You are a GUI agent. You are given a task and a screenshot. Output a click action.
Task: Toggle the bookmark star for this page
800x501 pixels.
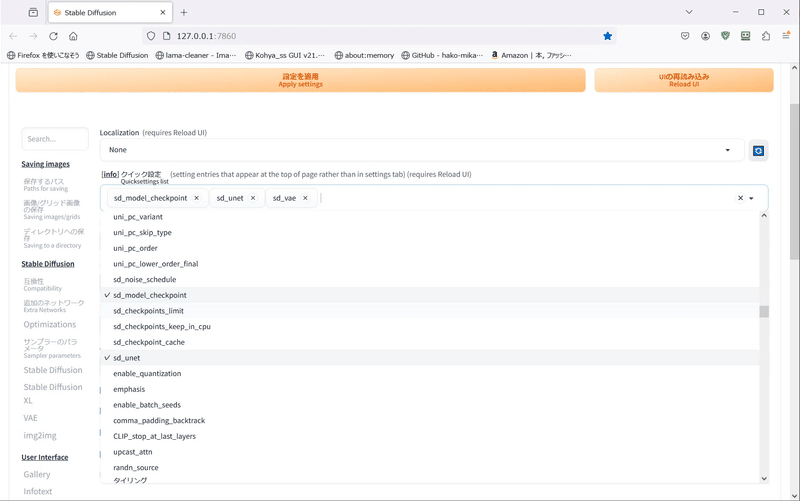[x=607, y=36]
